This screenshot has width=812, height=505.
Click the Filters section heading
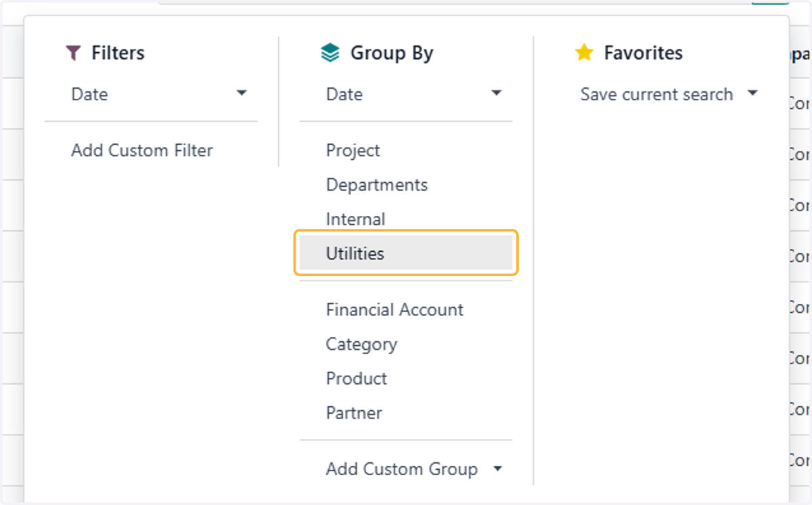click(118, 53)
